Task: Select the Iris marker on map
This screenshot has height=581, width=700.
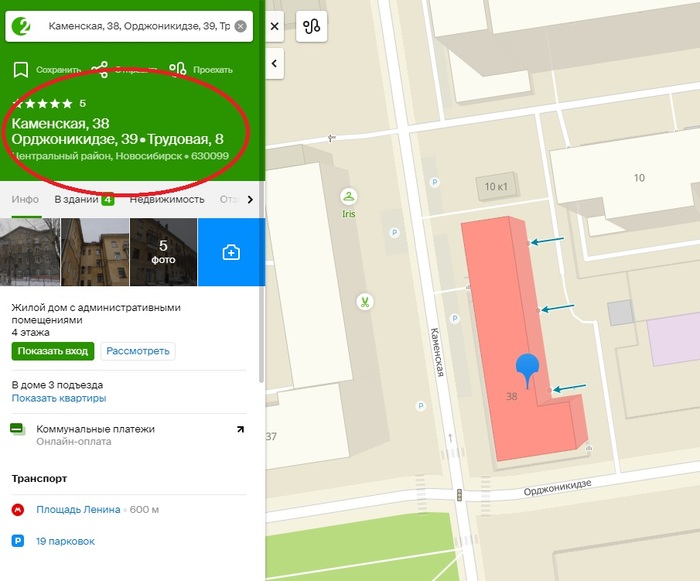Action: [x=348, y=195]
